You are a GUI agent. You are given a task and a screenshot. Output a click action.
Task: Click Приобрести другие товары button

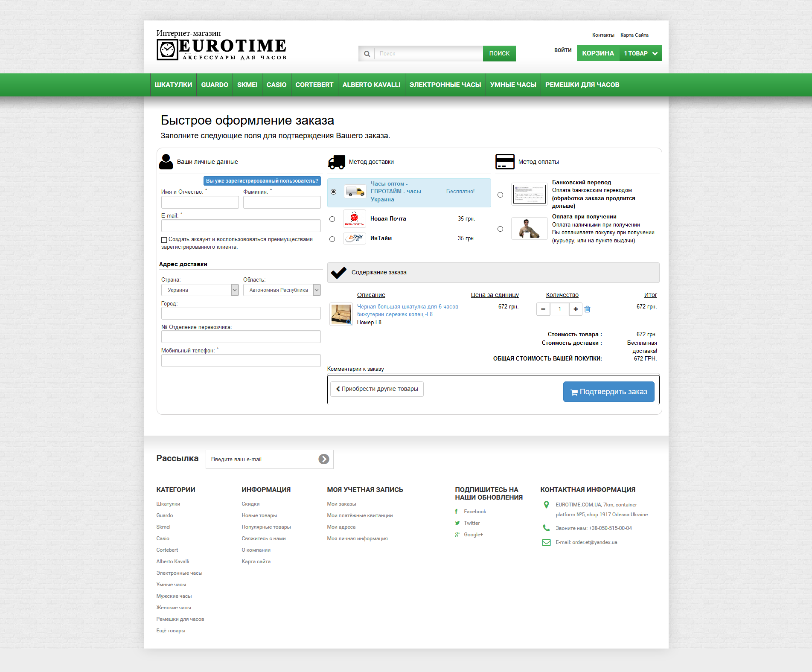[x=377, y=389]
